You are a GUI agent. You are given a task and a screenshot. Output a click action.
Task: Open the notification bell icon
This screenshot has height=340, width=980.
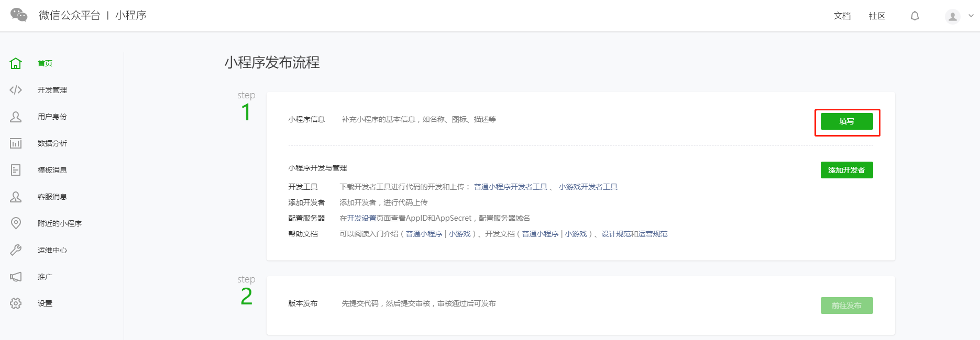tap(915, 16)
